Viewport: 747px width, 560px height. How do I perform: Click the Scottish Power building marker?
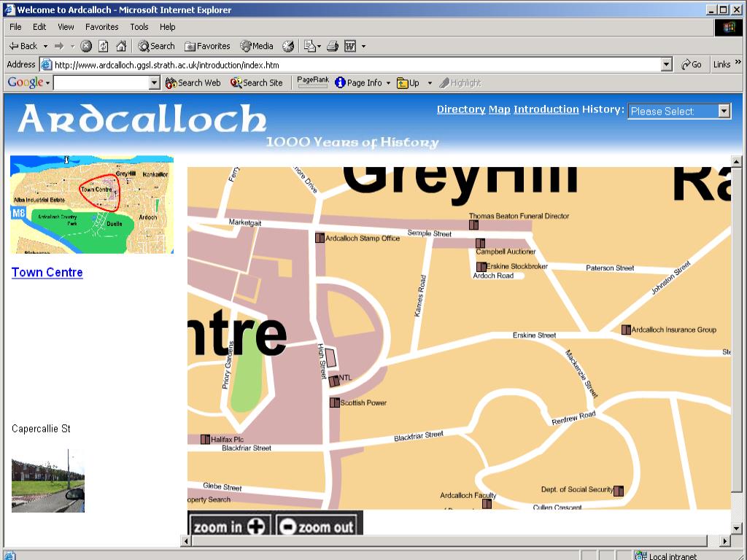coord(335,402)
